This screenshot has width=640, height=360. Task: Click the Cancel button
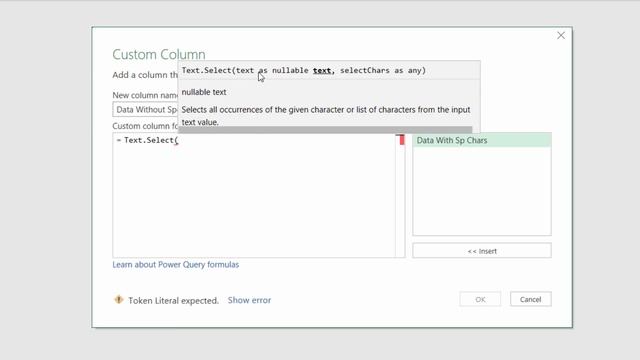(x=530, y=299)
